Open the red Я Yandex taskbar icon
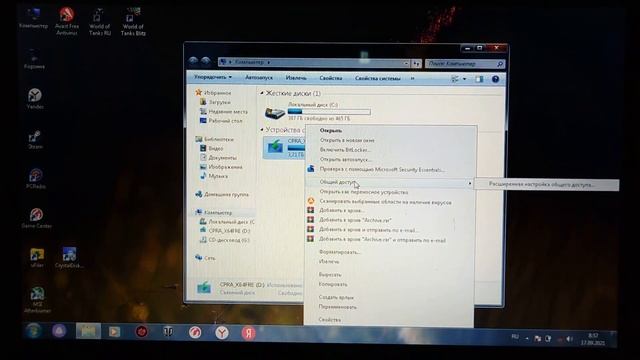Image resolution: width=640 pixels, height=360 pixels. tap(248, 333)
